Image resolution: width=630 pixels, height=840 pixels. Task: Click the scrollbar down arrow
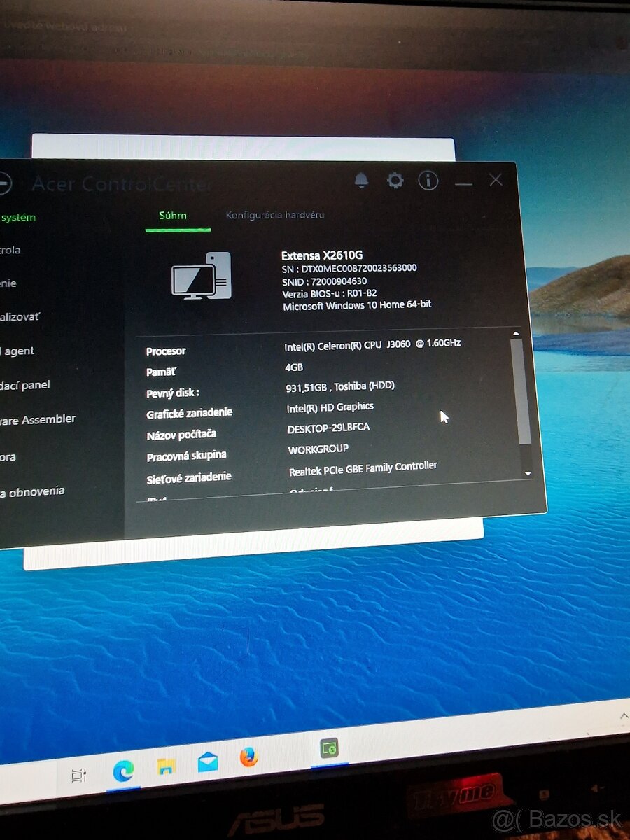(528, 474)
